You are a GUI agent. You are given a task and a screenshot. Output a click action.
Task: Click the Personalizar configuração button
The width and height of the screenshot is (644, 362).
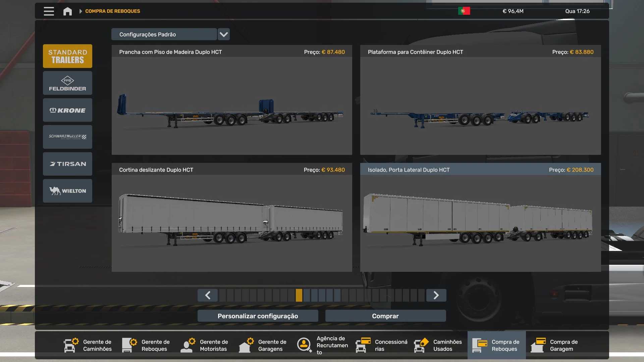[258, 316]
